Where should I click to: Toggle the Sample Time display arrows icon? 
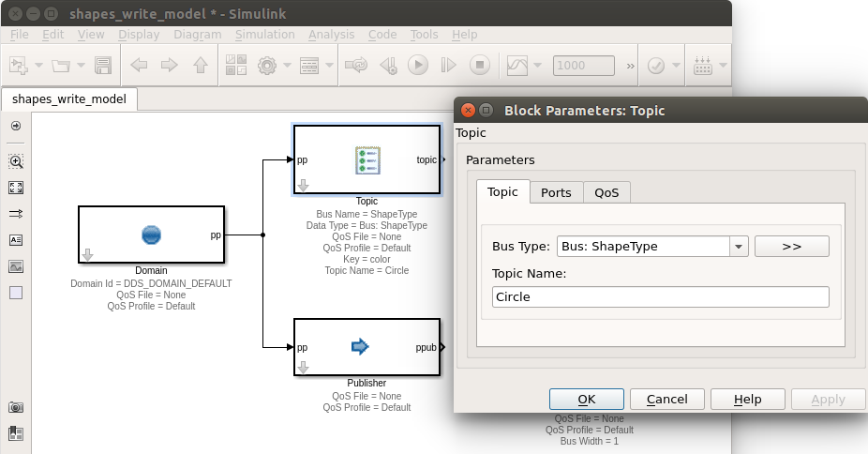(16, 214)
